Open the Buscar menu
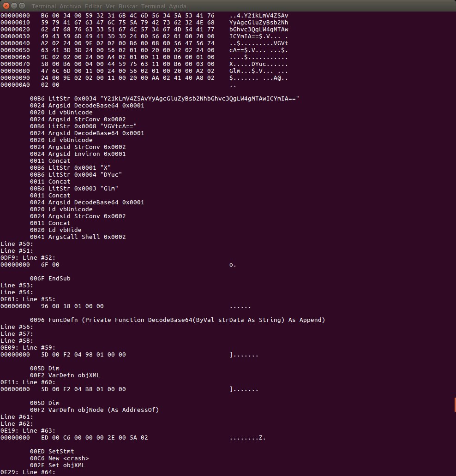 [128, 6]
